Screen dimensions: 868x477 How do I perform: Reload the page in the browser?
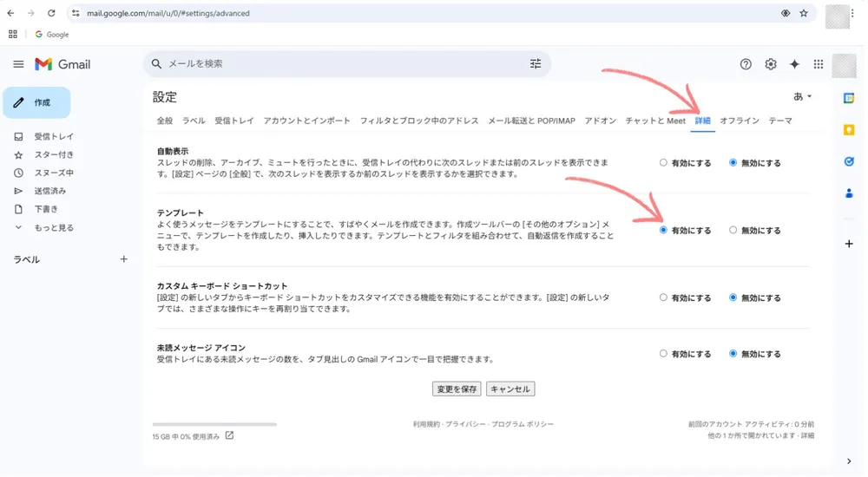[x=51, y=13]
